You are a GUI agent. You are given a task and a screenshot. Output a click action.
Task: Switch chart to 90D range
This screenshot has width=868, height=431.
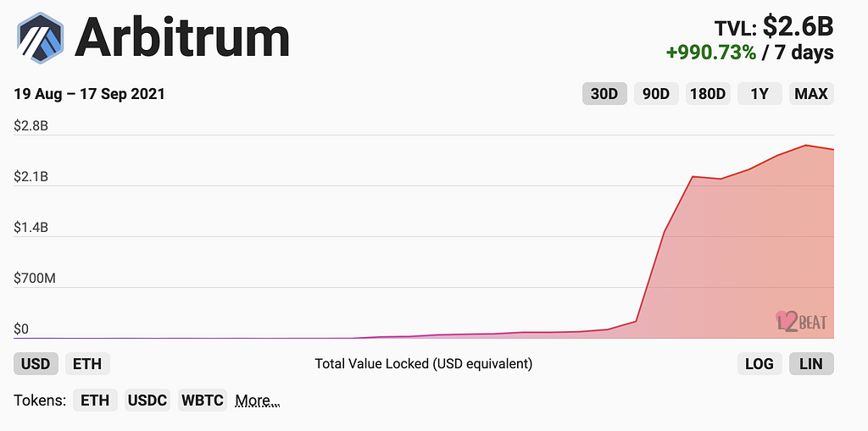[656, 94]
